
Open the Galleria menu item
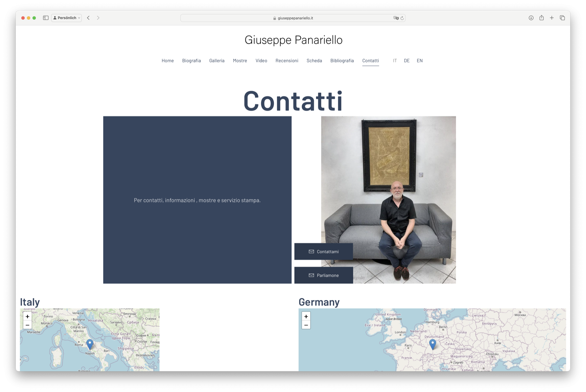tap(217, 61)
